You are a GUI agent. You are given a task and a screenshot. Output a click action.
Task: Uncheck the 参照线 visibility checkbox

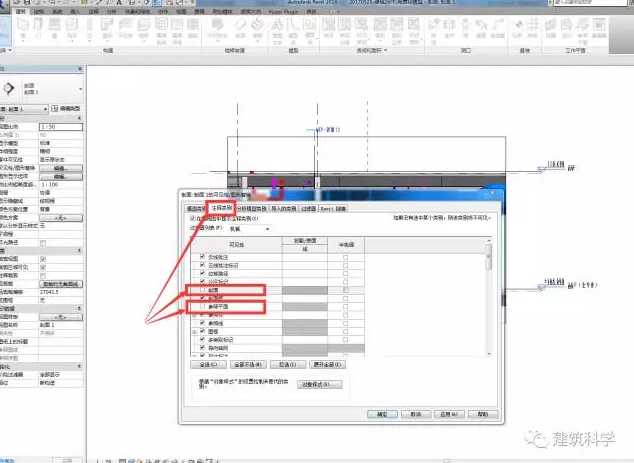(203, 323)
